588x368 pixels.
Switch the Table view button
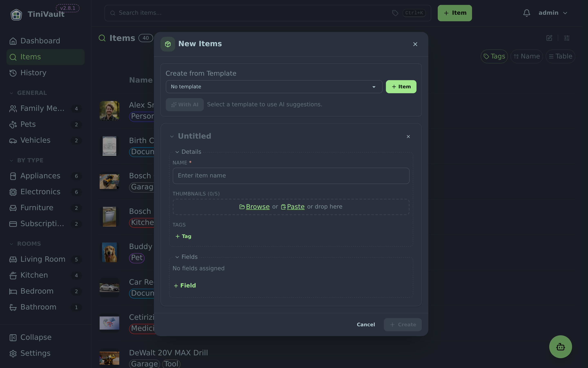click(x=560, y=56)
